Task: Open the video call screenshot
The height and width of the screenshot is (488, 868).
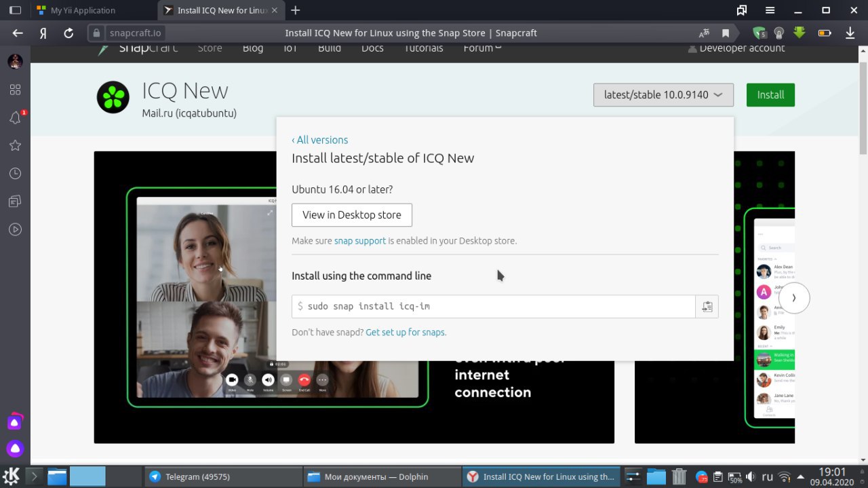Action: (354, 297)
